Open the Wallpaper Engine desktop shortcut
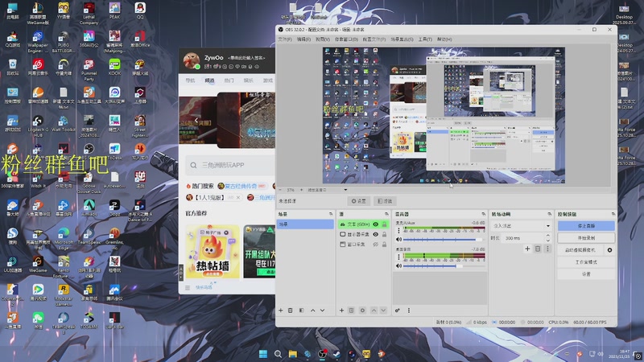The width and height of the screenshot is (644, 362). pos(38,42)
